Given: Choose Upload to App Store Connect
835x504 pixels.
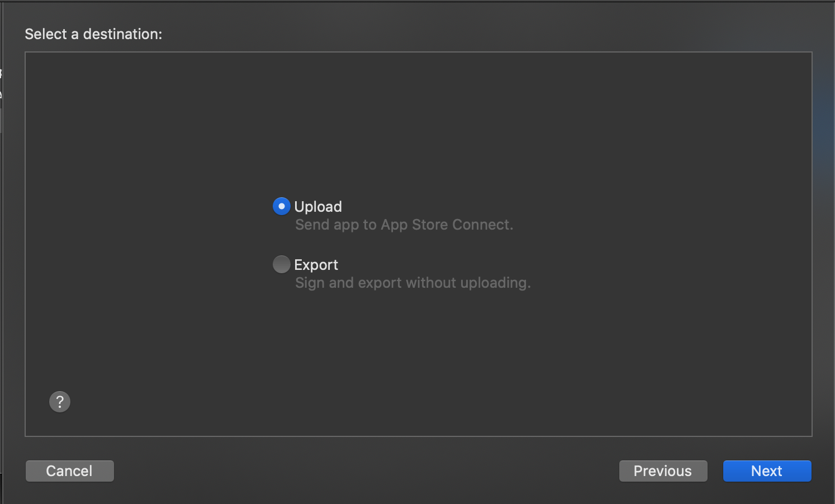Looking at the screenshot, I should (281, 206).
